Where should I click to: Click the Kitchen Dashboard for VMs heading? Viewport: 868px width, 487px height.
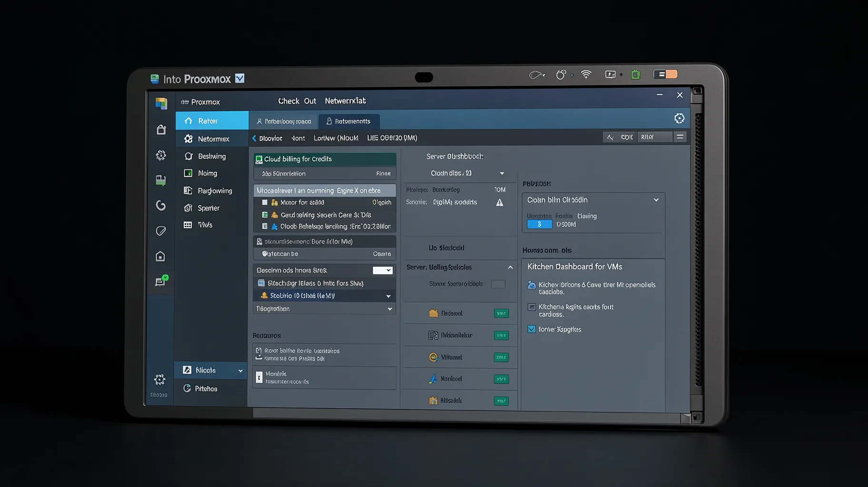tap(575, 267)
